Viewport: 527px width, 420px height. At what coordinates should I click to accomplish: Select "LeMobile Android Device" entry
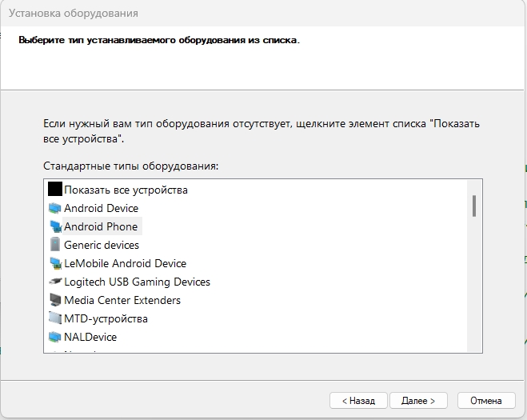point(125,263)
